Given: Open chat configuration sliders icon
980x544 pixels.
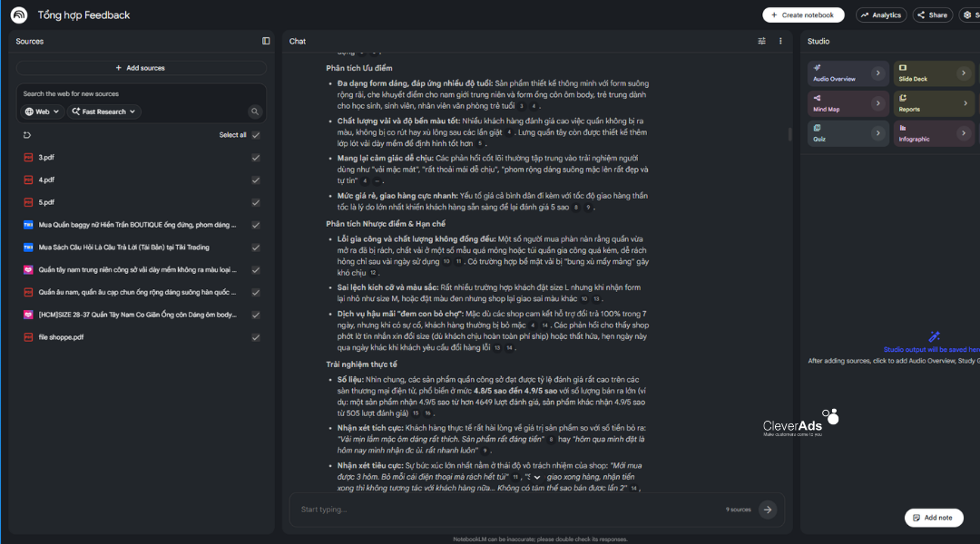Looking at the screenshot, I should (761, 41).
